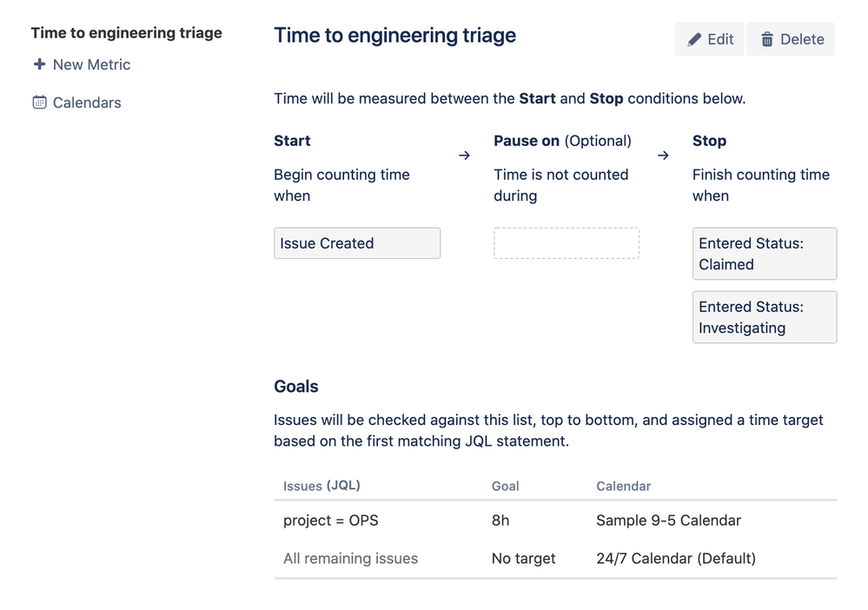
Task: Select Time to engineering triage in sidebar
Action: coord(127,33)
